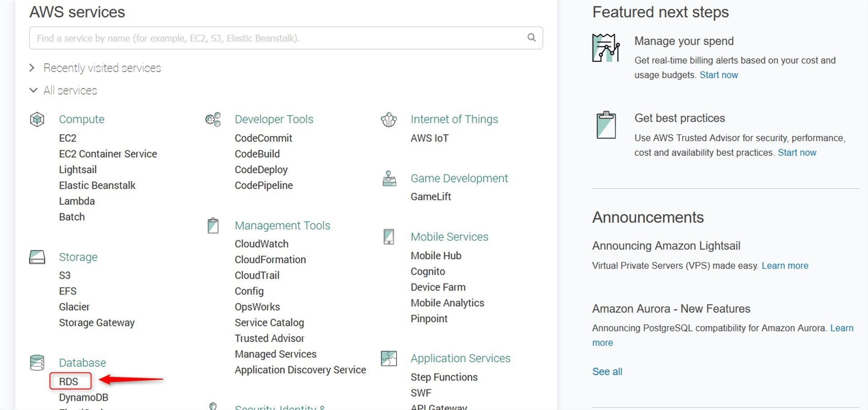This screenshot has height=410, width=868.
Task: Click the Developer Tools gears icon
Action: [x=213, y=120]
